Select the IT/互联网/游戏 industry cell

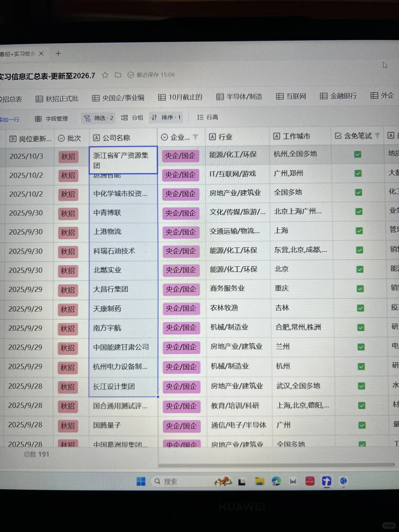[238, 174]
